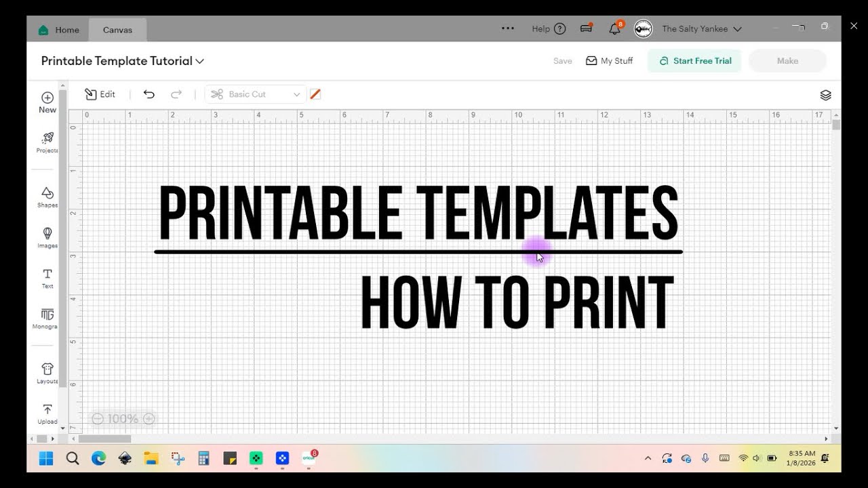Image resolution: width=868 pixels, height=488 pixels.
Task: Select the black horizontal line on canvas
Action: pos(418,252)
